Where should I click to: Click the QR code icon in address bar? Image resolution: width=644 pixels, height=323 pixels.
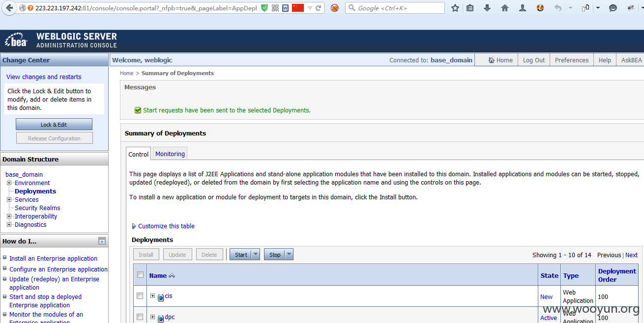point(275,8)
